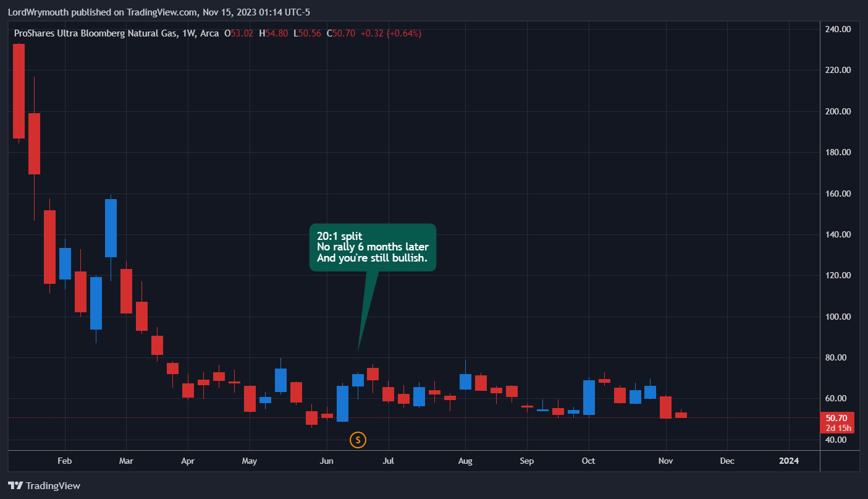Click the split event marker 'S' icon
Image resolution: width=868 pixels, height=499 pixels.
[358, 440]
